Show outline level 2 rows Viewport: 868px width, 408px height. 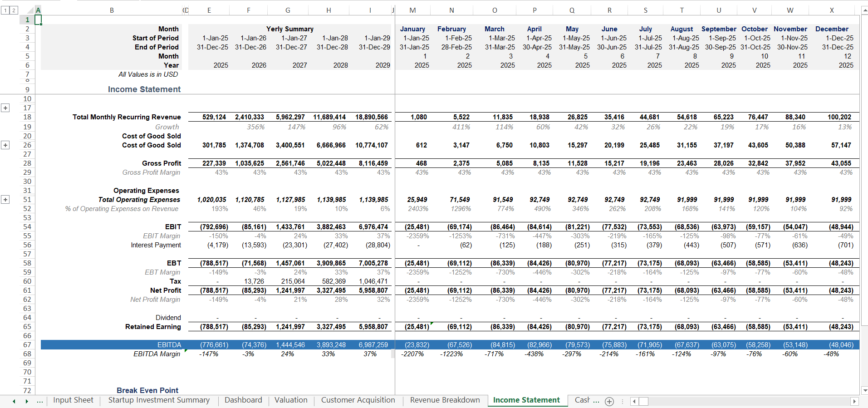coord(14,10)
